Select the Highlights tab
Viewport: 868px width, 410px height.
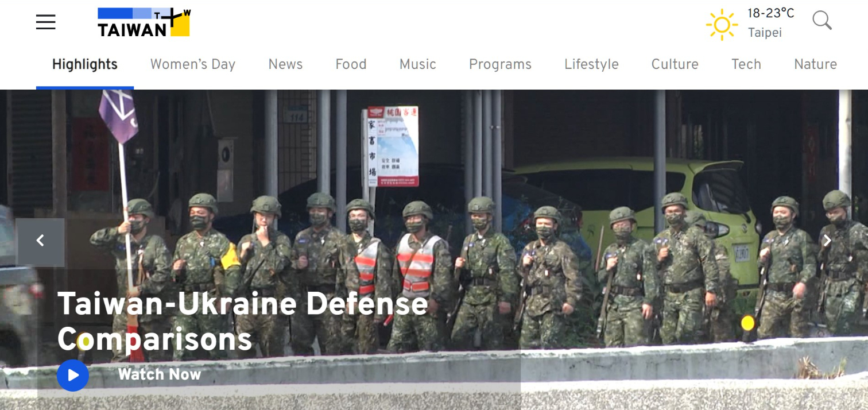click(85, 64)
